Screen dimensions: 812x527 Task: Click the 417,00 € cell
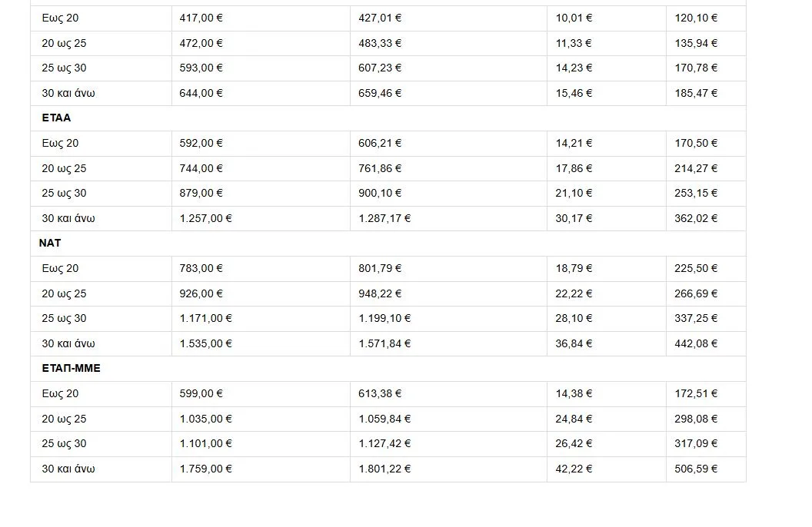pos(201,18)
